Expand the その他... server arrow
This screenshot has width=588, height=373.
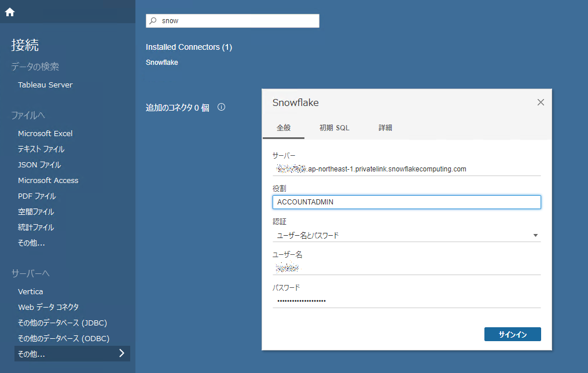pyautogui.click(x=122, y=353)
